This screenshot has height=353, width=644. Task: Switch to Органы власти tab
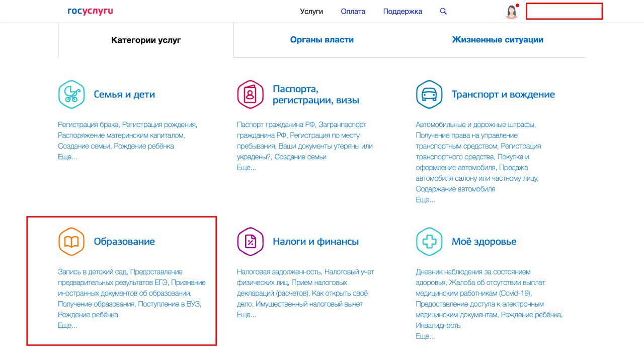pyautogui.click(x=321, y=40)
